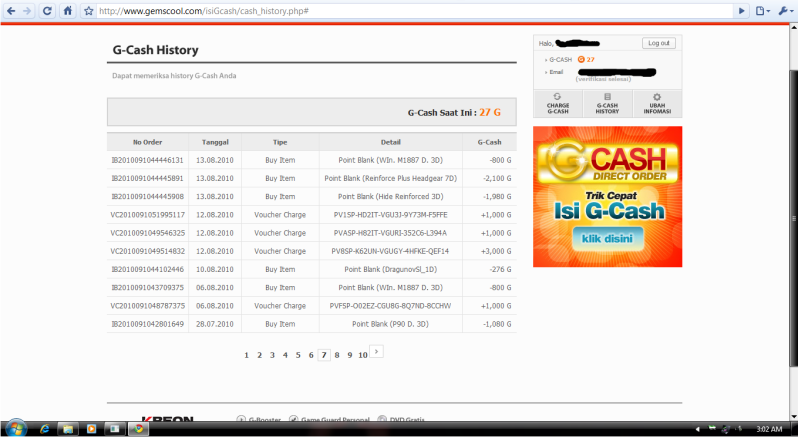The height and width of the screenshot is (437, 798).
Task: Go to history page 2
Action: (x=259, y=355)
